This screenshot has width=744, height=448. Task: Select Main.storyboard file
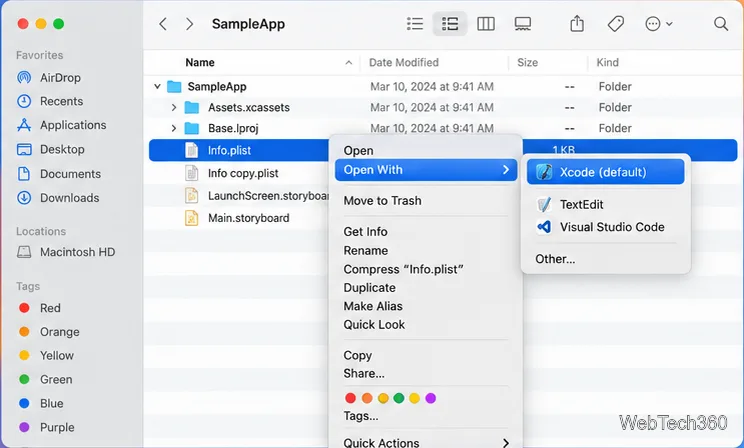[x=237, y=218]
